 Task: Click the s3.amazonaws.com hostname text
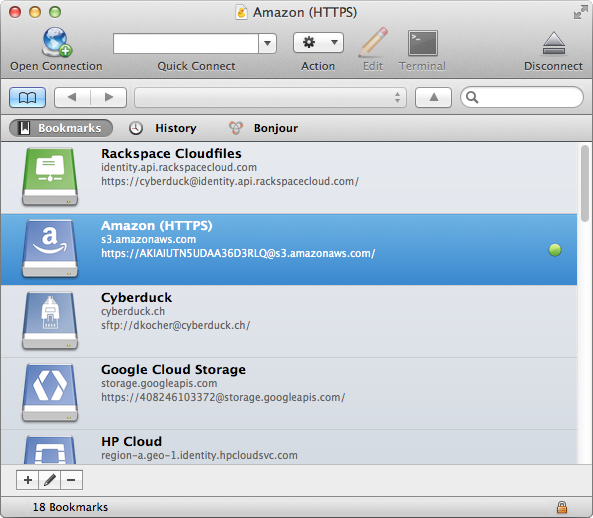click(149, 239)
